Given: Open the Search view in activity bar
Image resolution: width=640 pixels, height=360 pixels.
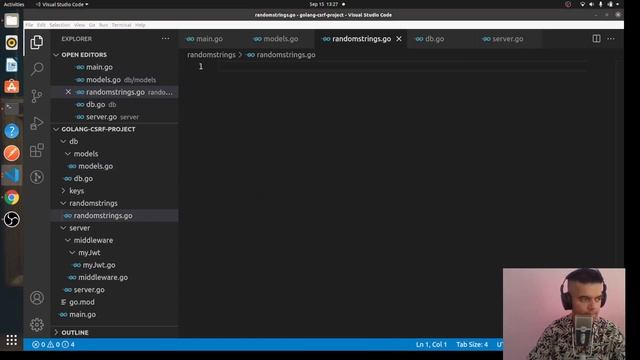Looking at the screenshot, I should pyautogui.click(x=37, y=69).
